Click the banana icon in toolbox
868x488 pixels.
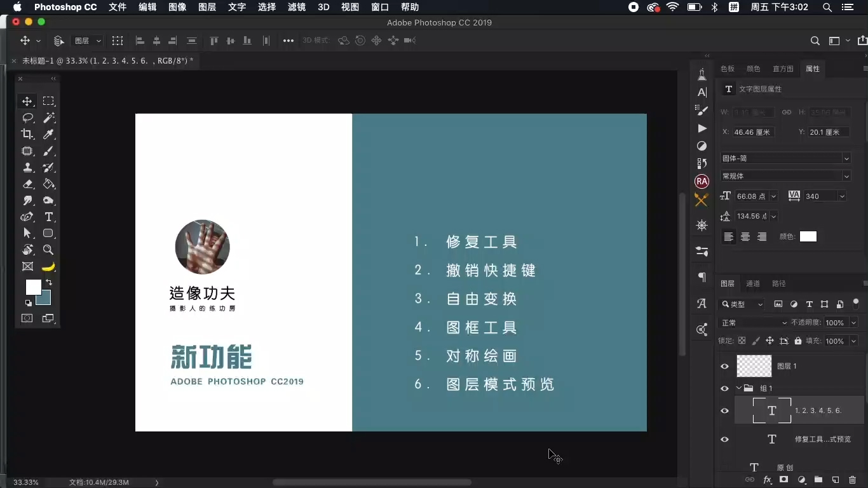coord(48,267)
